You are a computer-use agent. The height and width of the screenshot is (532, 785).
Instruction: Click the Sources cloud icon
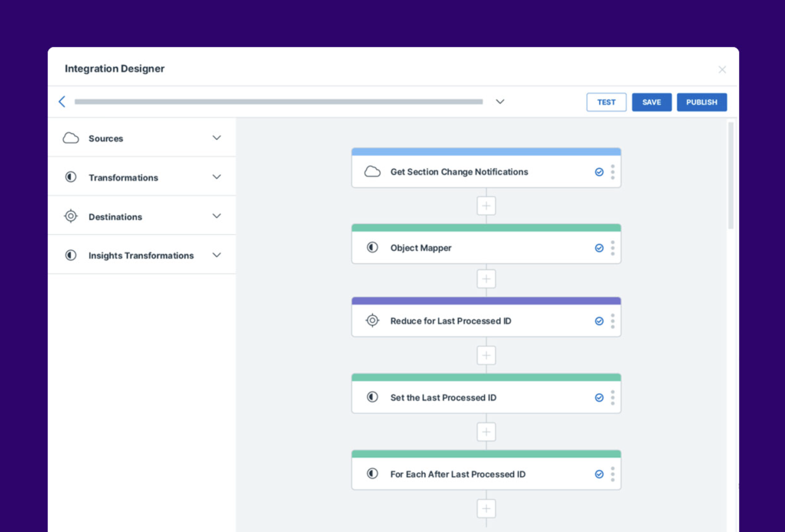pos(71,138)
